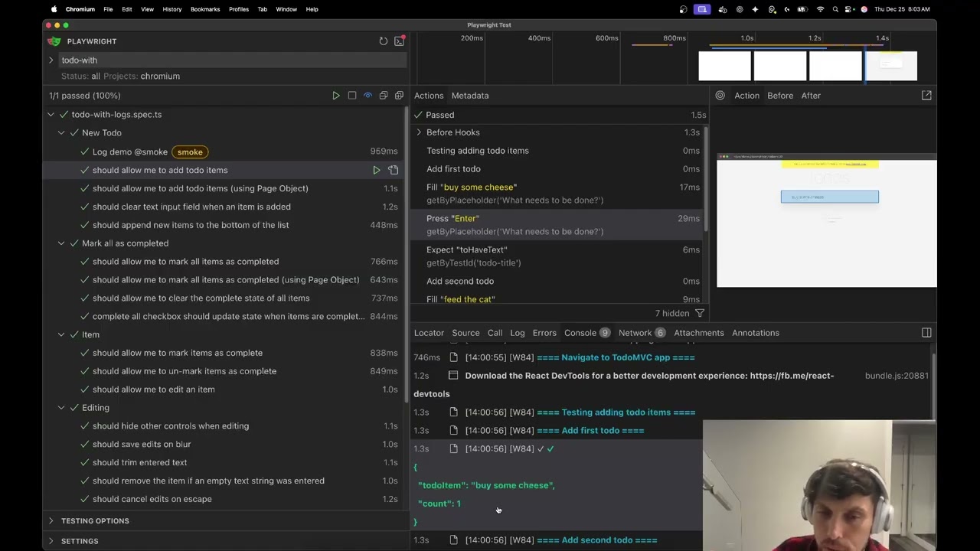Open the bundle.js:20881 source link
Screen dimensions: 980x551
point(897,376)
